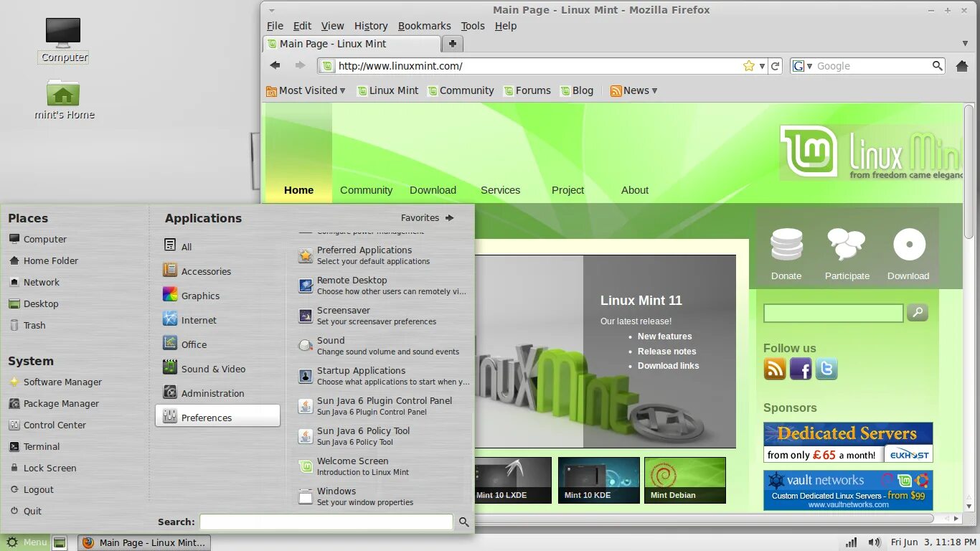Screen dimensions: 980x551
Task: Bookmark page with the star icon
Action: [749, 66]
